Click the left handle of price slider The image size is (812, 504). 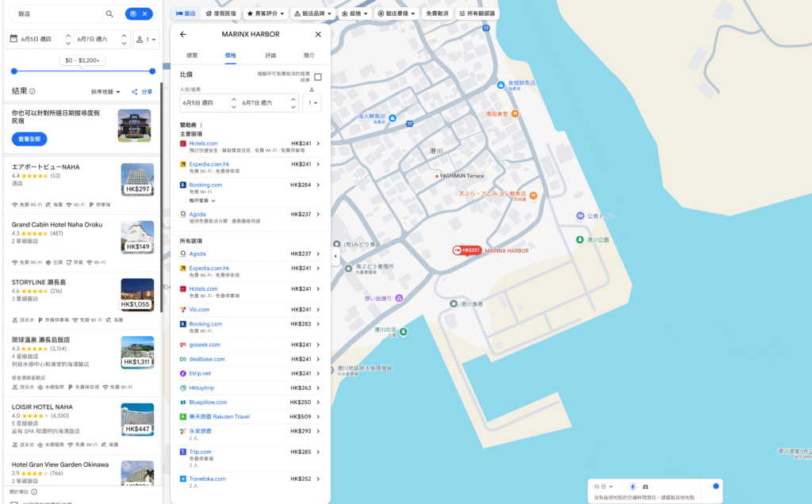pos(14,71)
